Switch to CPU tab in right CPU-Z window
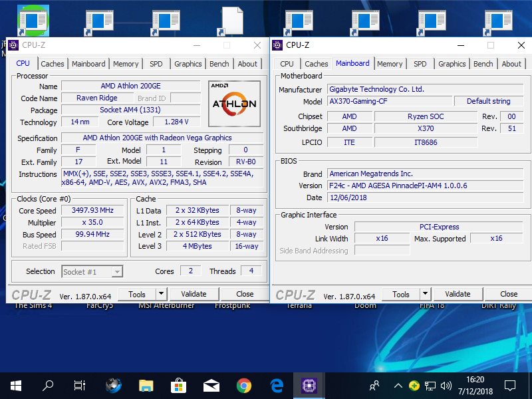The image size is (532, 399). point(287,64)
